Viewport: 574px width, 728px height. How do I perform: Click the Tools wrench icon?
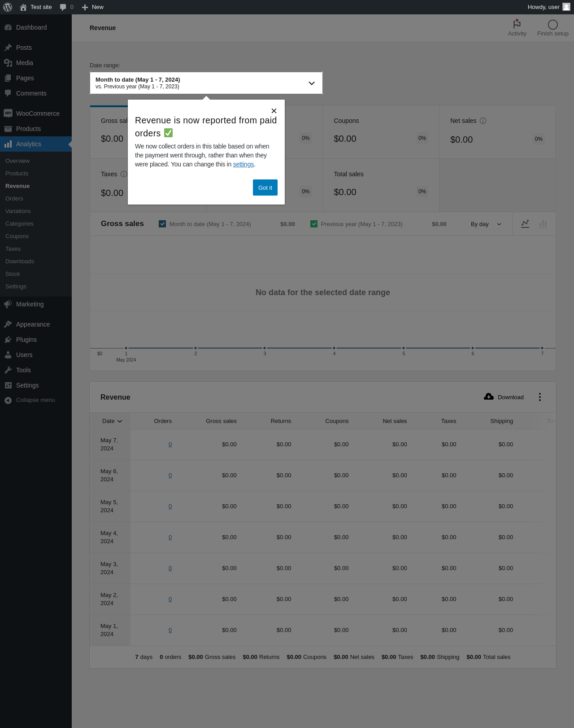[x=8, y=370]
